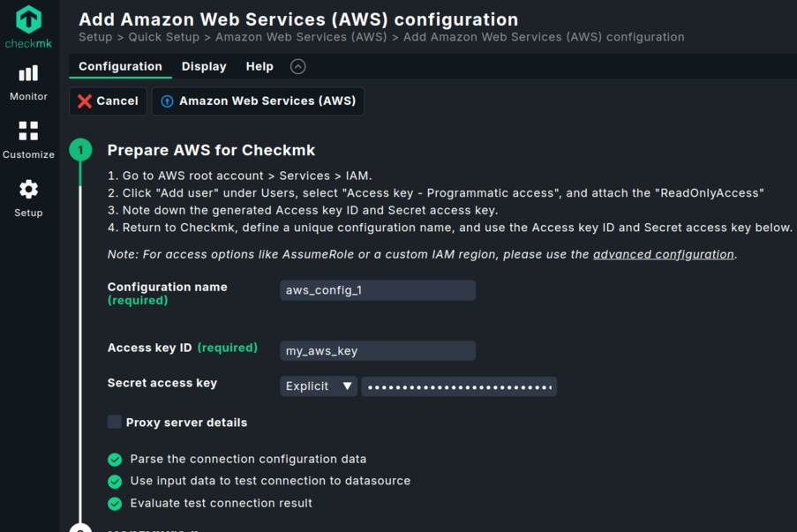Open the Display menu
Screen dimensions: 797x532
[x=204, y=67]
